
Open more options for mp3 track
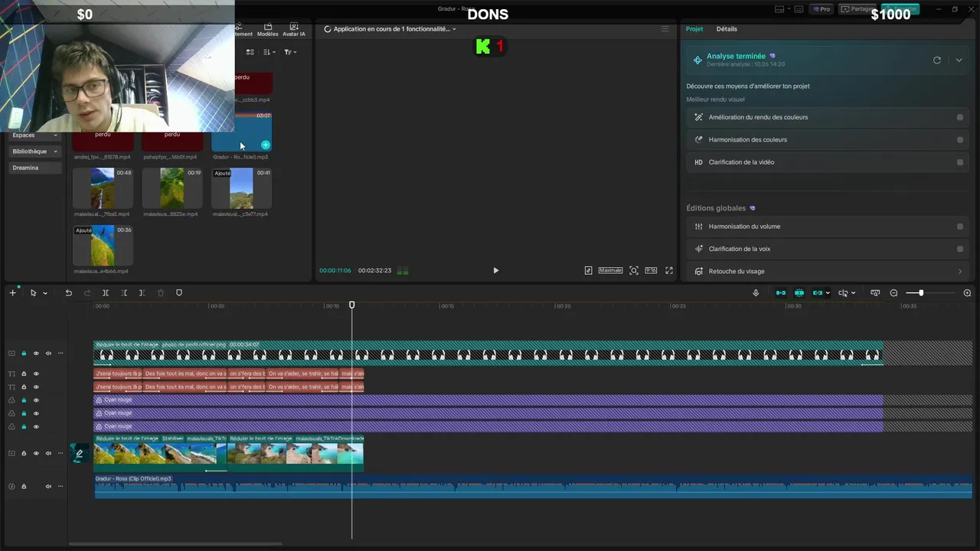pos(60,487)
